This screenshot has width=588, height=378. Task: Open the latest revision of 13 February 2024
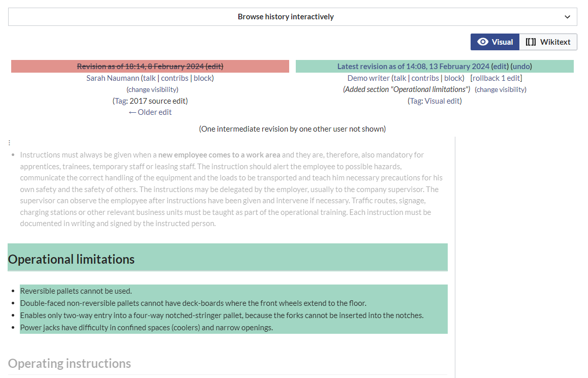click(x=413, y=67)
